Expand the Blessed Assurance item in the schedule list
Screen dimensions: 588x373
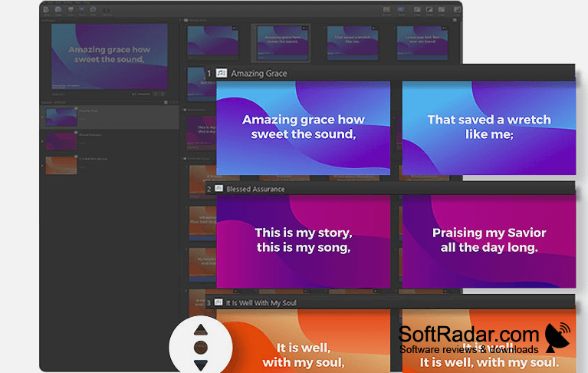click(x=42, y=141)
